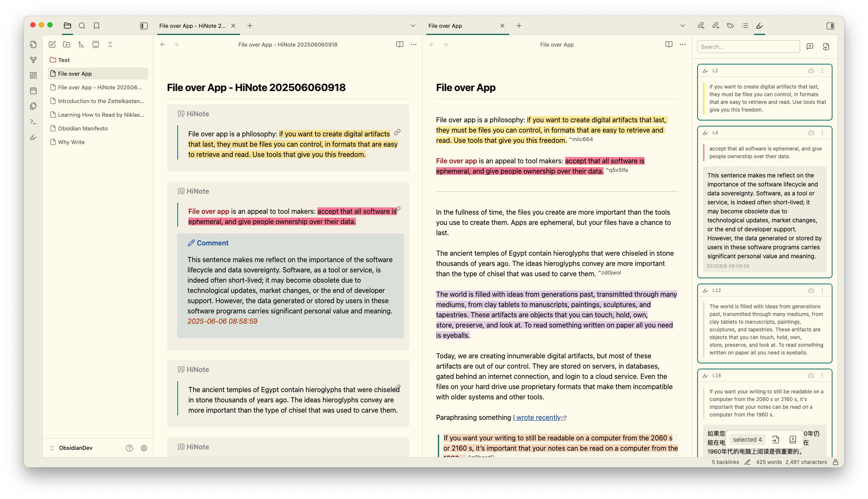This screenshot has width=868, height=499.
Task: Open the tags panel icon
Action: click(x=730, y=26)
